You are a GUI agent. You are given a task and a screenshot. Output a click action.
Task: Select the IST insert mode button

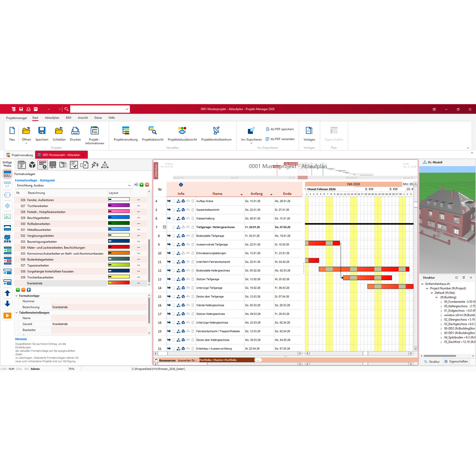[7, 184]
